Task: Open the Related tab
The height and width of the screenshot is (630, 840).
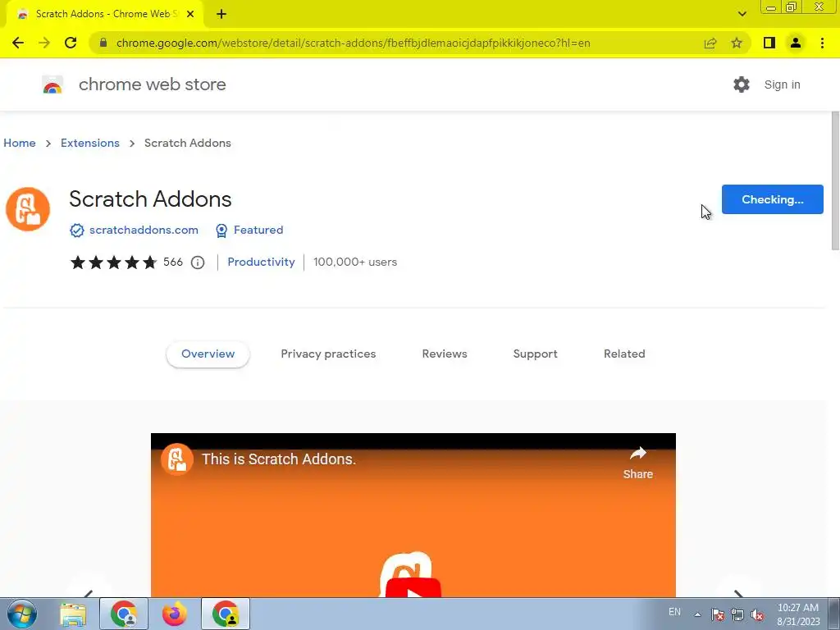Action: tap(624, 354)
